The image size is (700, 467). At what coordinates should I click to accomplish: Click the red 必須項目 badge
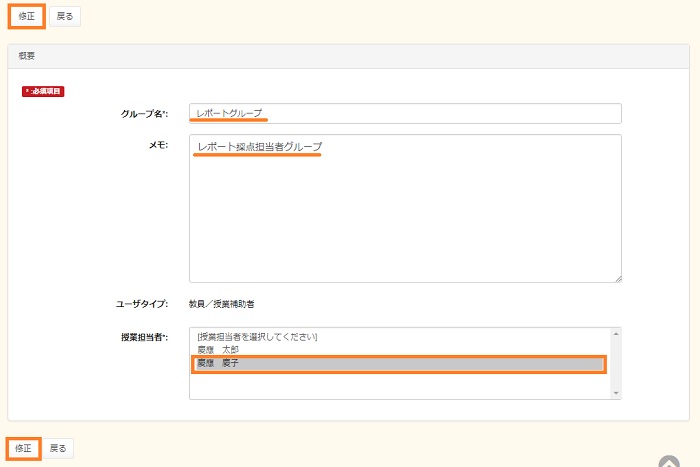pos(43,91)
